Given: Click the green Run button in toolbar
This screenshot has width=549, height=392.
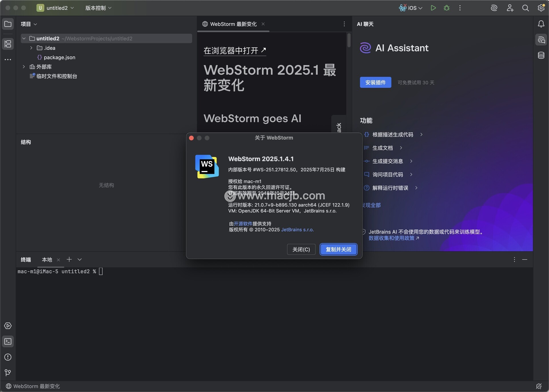Looking at the screenshot, I should pos(433,8).
